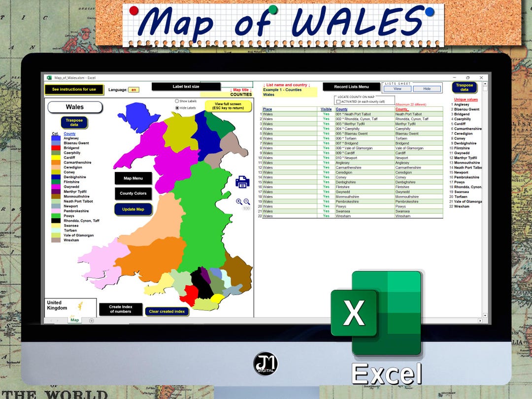
Task: Click the See instructions for use button
Action: click(73, 89)
